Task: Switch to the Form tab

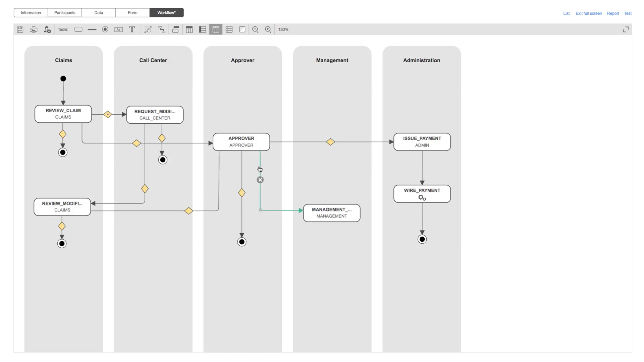Action: point(132,12)
